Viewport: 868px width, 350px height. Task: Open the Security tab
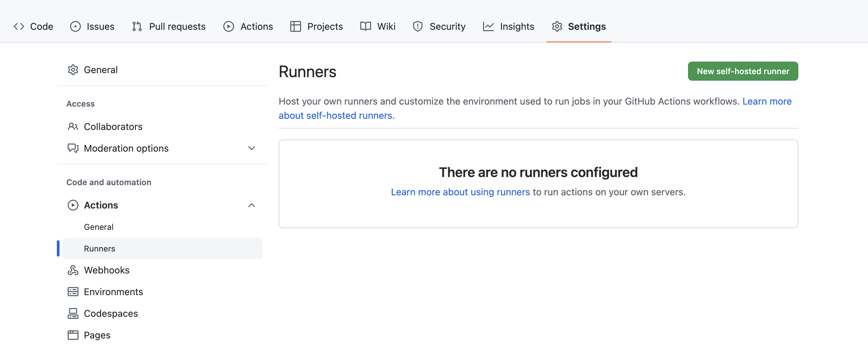[439, 26]
